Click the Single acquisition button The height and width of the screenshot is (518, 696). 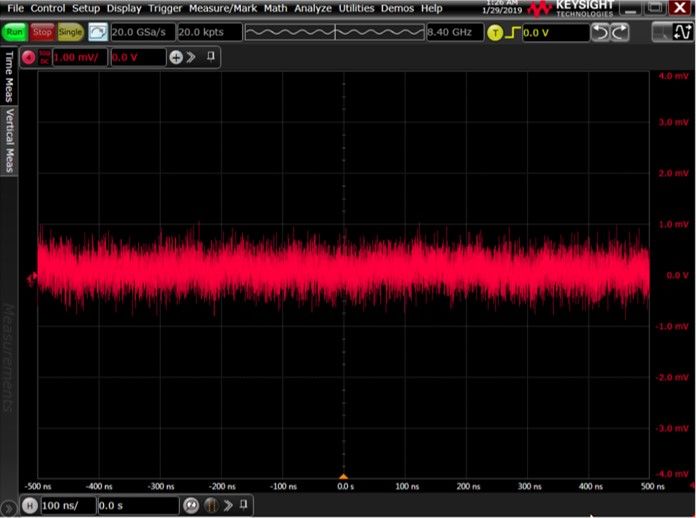point(71,33)
